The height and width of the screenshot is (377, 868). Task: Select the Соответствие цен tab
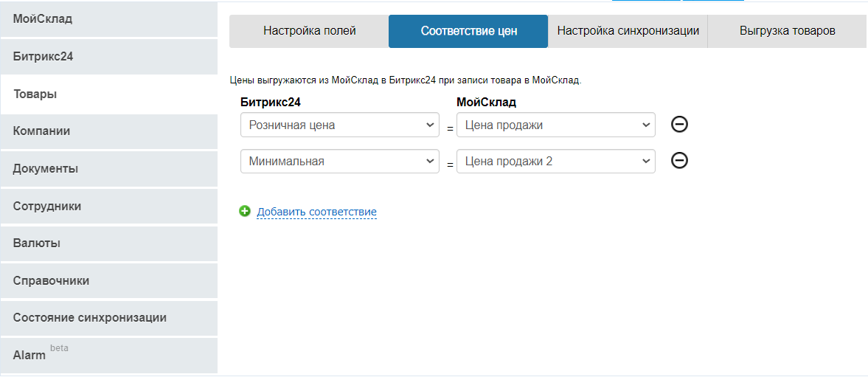pyautogui.click(x=468, y=31)
